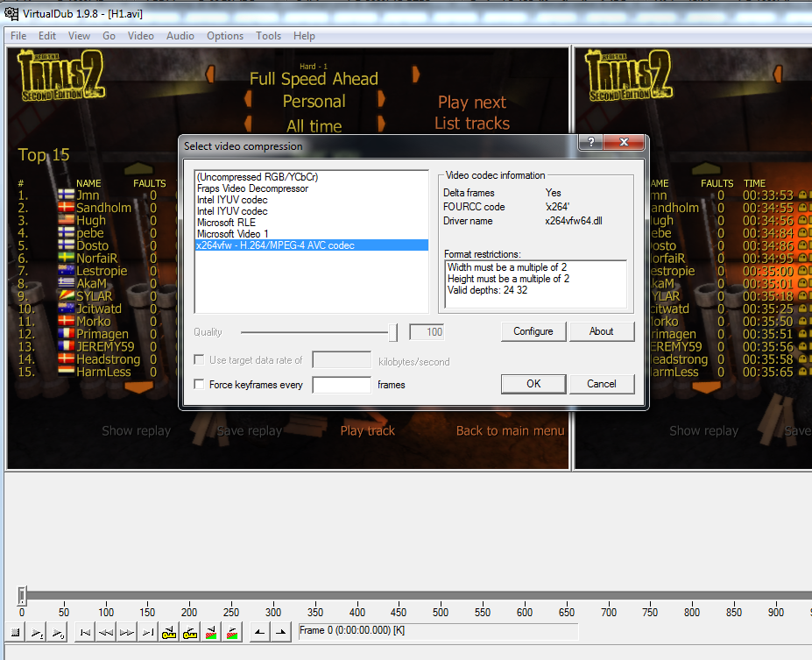Set the mark-in selection start
Image resolution: width=812 pixels, height=660 pixels.
[x=260, y=631]
